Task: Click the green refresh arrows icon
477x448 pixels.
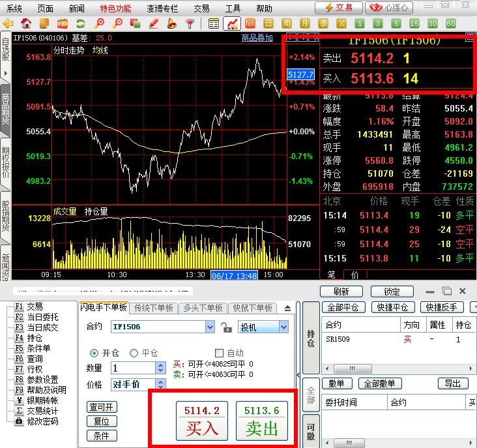Action: pos(81,23)
